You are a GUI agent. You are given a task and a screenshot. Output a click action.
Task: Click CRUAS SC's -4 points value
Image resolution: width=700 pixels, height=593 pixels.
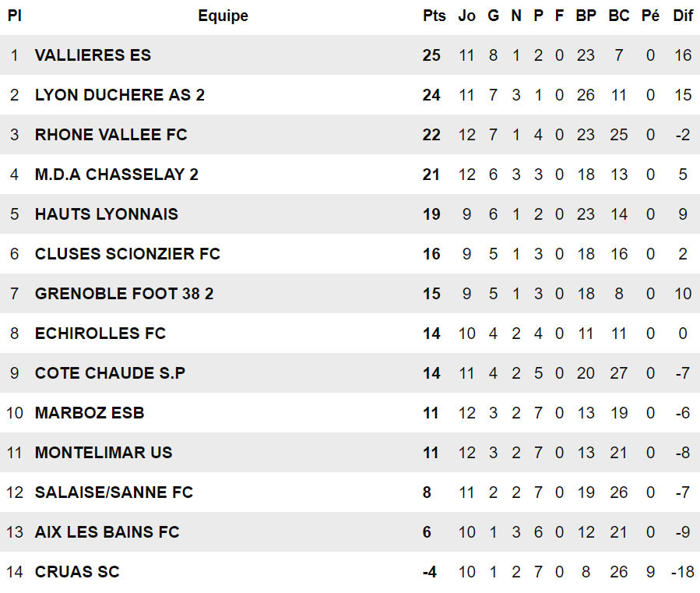pos(430,572)
